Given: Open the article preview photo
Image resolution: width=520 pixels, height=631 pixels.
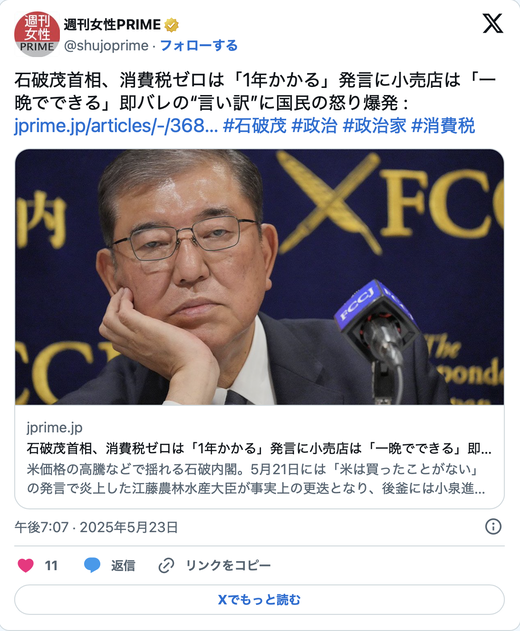Looking at the screenshot, I should tap(259, 277).
